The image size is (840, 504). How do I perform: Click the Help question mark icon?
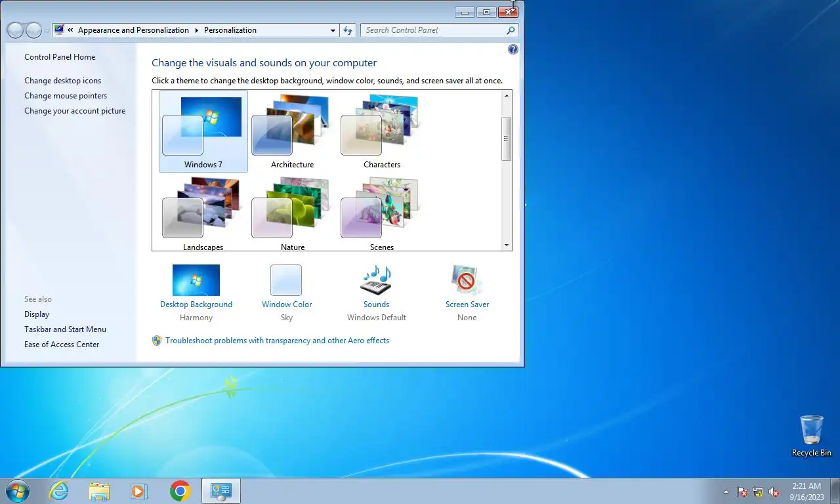513,49
